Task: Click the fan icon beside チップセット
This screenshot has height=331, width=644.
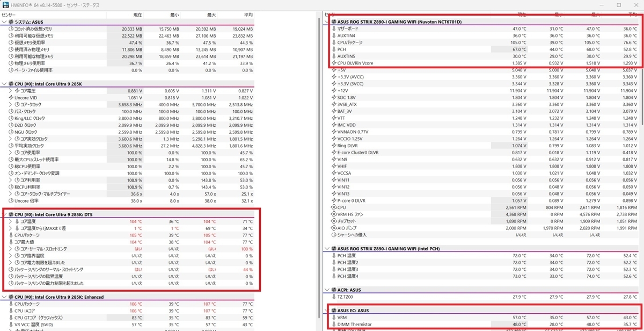Action: [334, 221]
